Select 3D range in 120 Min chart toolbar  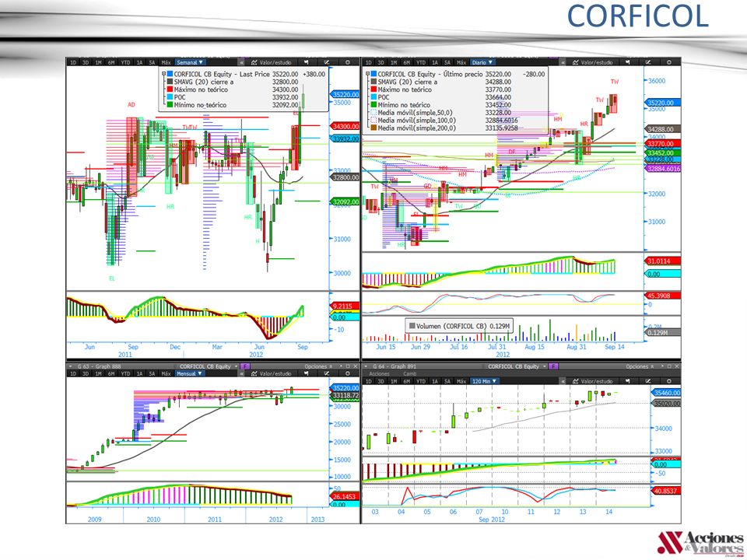coord(381,381)
